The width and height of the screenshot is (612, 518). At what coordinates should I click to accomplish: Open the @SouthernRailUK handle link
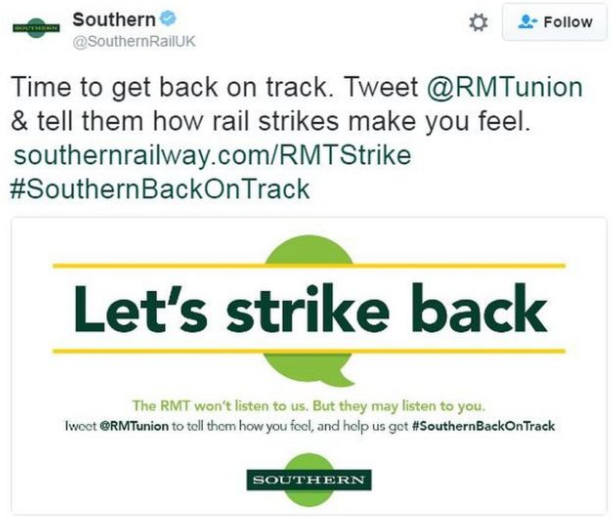click(x=134, y=41)
